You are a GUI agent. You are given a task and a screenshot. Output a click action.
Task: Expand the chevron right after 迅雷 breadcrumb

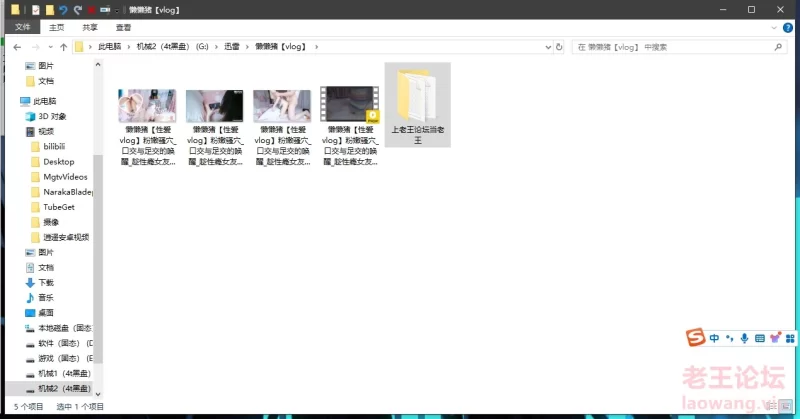tap(247, 46)
